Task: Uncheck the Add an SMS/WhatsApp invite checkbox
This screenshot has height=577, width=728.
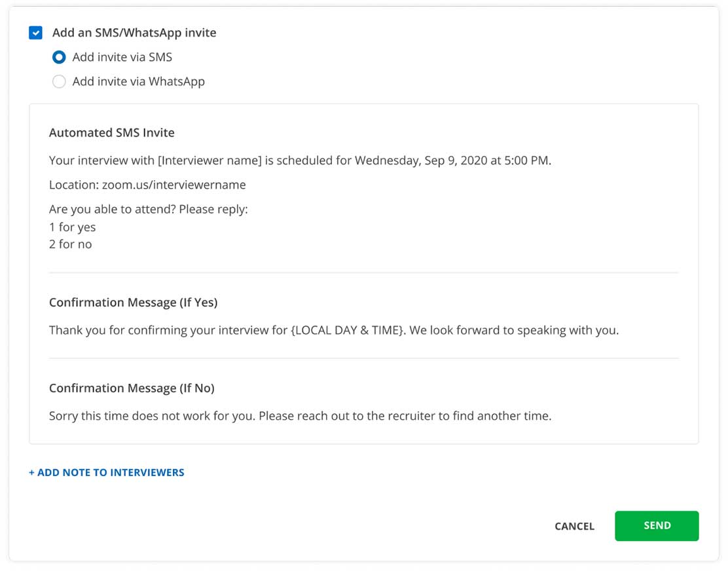Action: coord(36,33)
